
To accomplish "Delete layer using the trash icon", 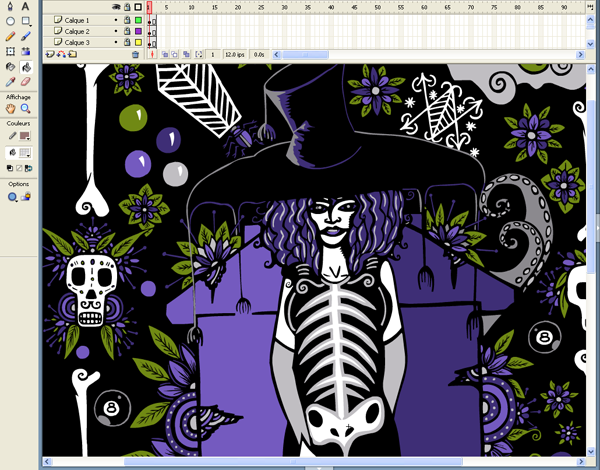I will (x=135, y=55).
